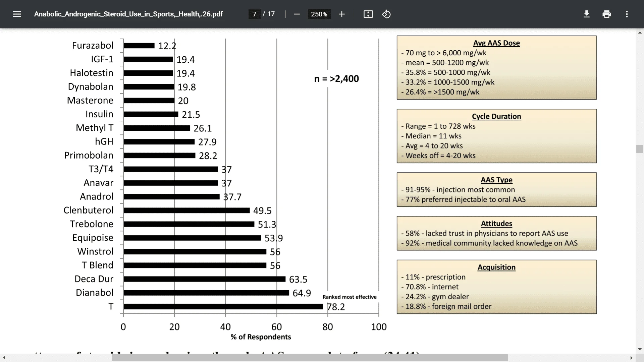Click the 'Avg AAS Dose' heading
This screenshot has width=644, height=362.
[x=496, y=43]
